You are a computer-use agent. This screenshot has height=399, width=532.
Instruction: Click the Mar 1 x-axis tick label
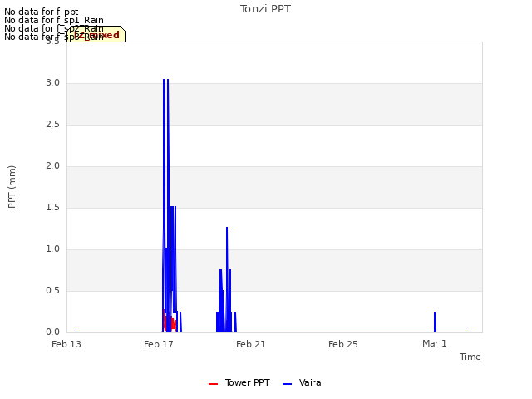pos(435,343)
